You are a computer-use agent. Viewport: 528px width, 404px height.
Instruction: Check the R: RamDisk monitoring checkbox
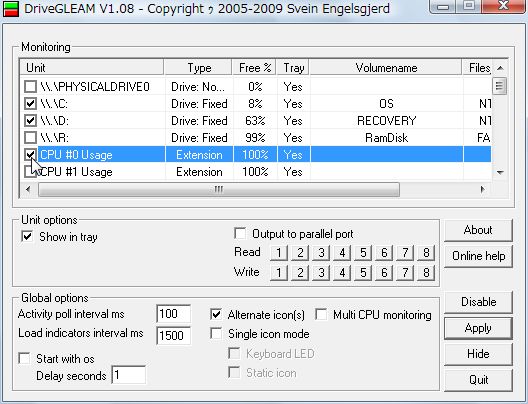click(30, 137)
